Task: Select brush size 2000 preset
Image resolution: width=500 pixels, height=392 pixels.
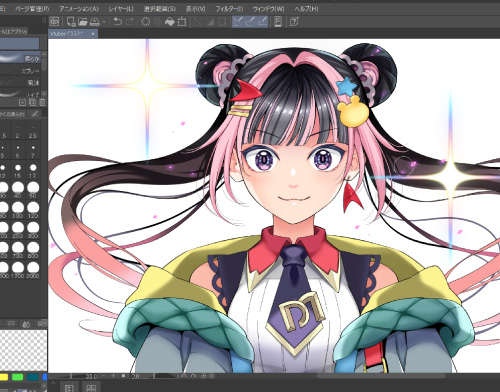Action: tap(33, 270)
